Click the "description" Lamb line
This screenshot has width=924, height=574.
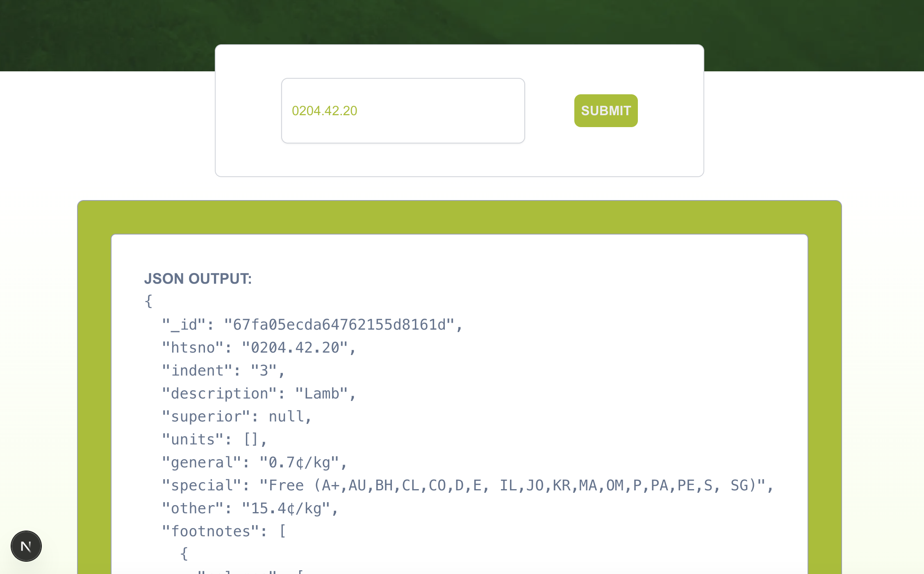[x=258, y=394]
